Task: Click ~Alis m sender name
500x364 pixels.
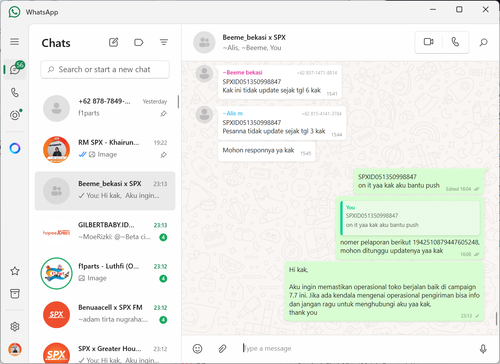Action: 233,113
